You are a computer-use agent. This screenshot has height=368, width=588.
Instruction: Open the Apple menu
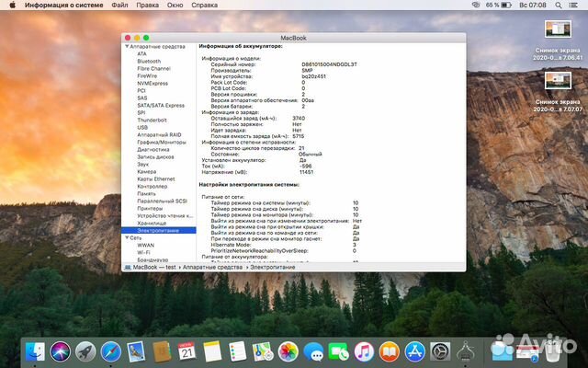click(12, 6)
